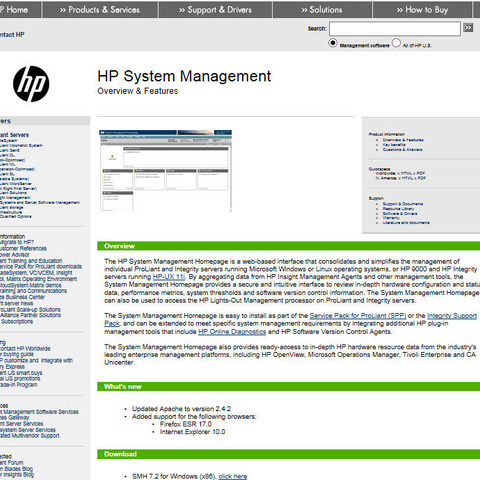The height and width of the screenshot is (480, 480).
Task: Open the Software & Drivers sidebar link
Action: (x=400, y=214)
